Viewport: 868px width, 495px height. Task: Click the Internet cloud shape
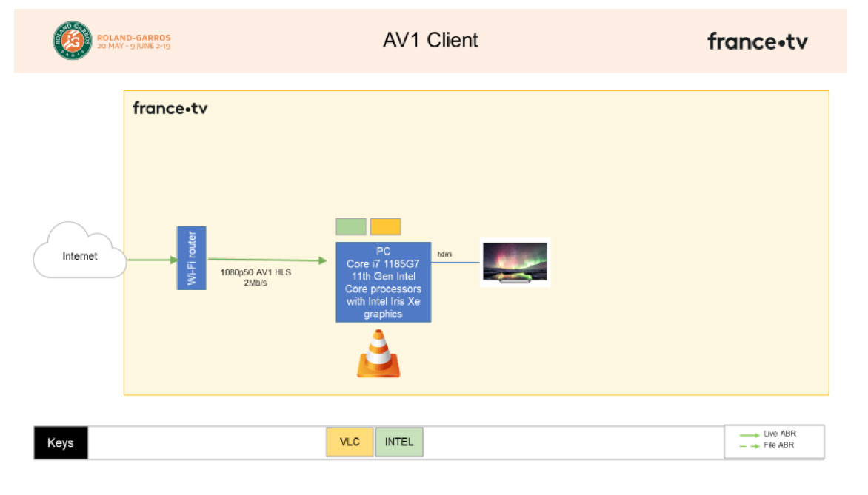click(x=80, y=255)
